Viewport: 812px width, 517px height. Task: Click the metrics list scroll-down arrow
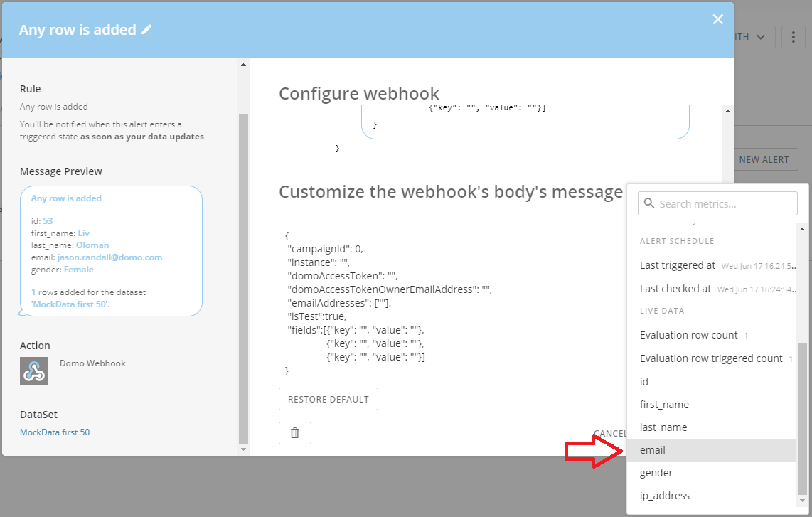pyautogui.click(x=802, y=501)
